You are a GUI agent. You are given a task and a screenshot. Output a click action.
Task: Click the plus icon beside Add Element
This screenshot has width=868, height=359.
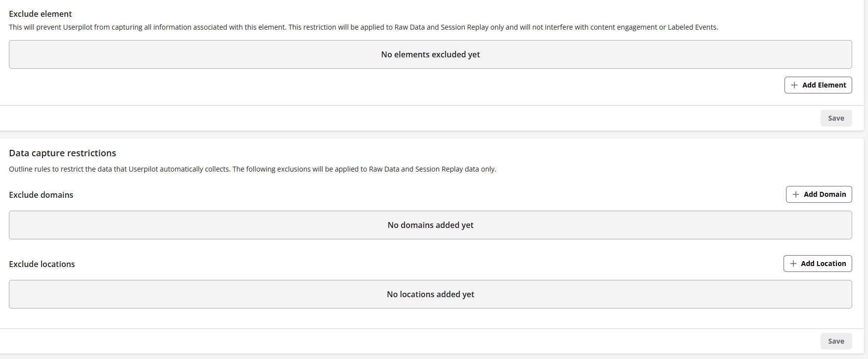click(x=794, y=85)
